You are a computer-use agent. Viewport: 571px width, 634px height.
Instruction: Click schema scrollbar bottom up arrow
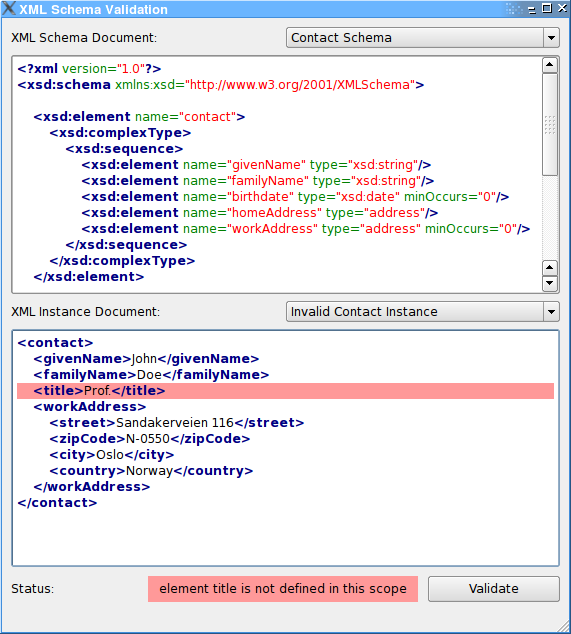pyautogui.click(x=550, y=268)
